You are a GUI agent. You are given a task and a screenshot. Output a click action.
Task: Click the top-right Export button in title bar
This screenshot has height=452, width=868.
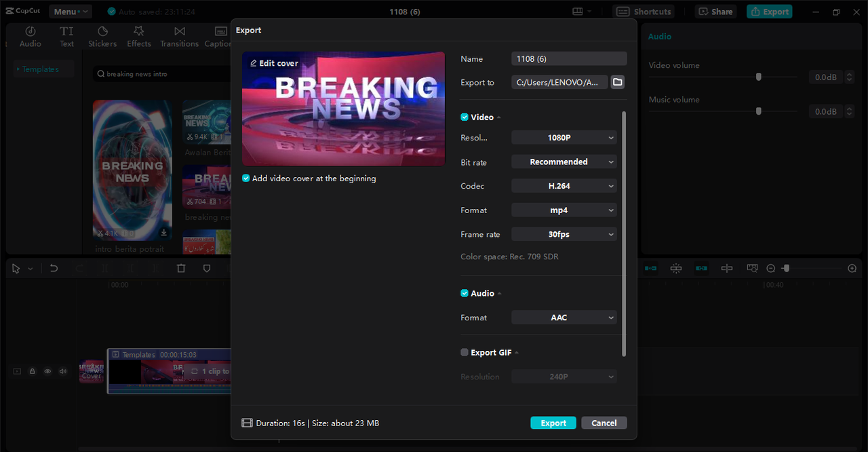[x=770, y=12]
